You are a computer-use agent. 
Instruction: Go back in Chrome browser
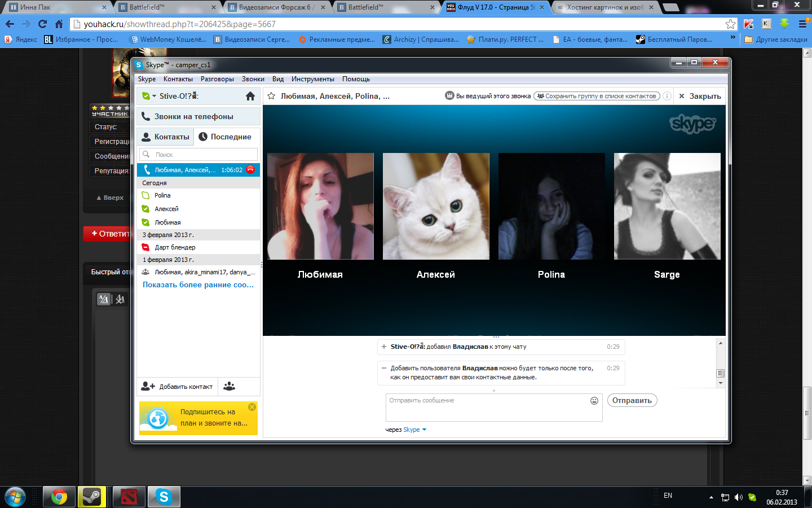[x=10, y=24]
